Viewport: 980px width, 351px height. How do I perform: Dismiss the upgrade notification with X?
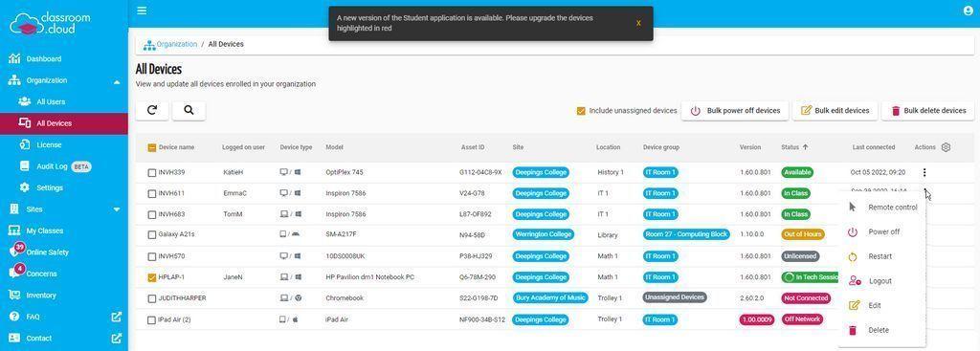(638, 23)
